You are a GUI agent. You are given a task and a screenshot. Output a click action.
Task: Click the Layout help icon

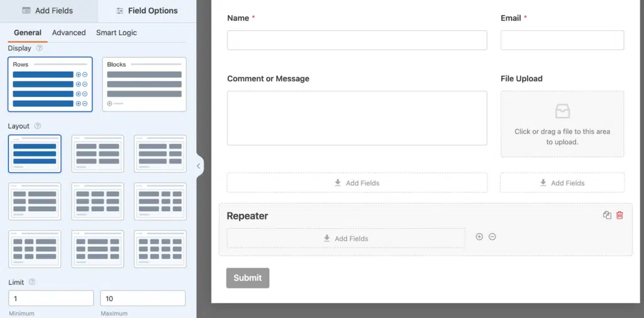[38, 126]
